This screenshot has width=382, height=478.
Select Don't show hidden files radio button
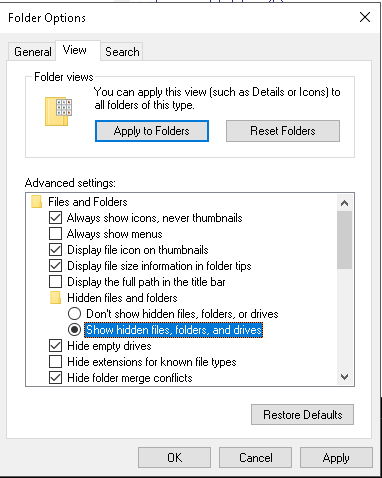[74, 314]
